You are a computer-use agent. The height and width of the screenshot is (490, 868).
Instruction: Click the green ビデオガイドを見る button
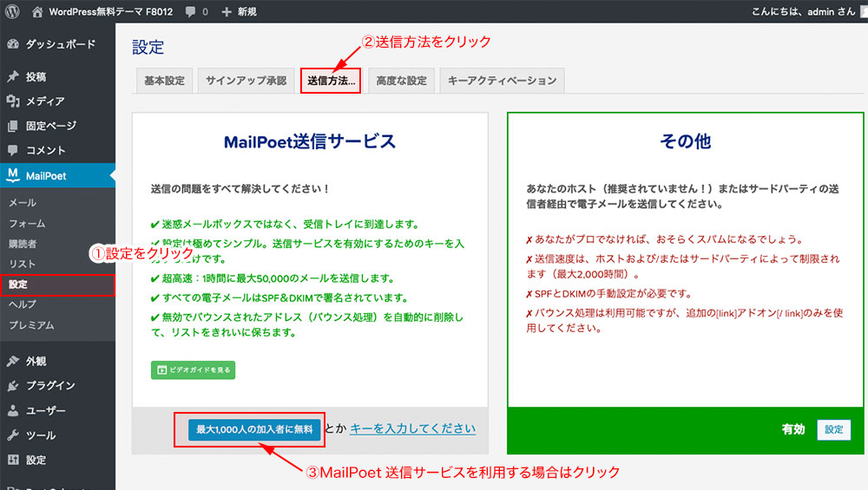pyautogui.click(x=194, y=370)
